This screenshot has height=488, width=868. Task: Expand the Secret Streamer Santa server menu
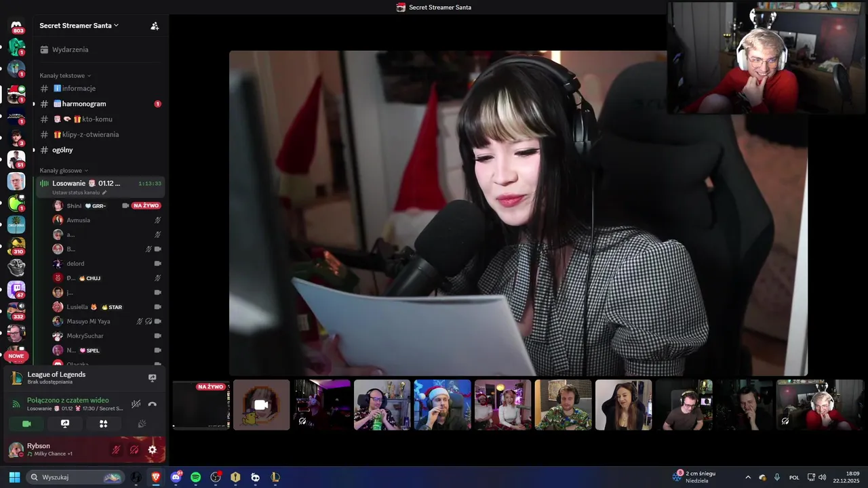pyautogui.click(x=79, y=26)
